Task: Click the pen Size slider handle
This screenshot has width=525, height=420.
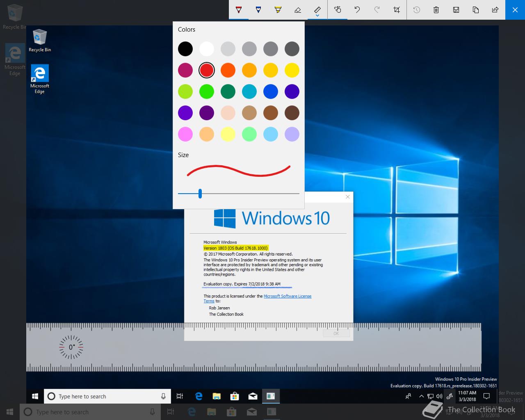Action: coord(200,194)
